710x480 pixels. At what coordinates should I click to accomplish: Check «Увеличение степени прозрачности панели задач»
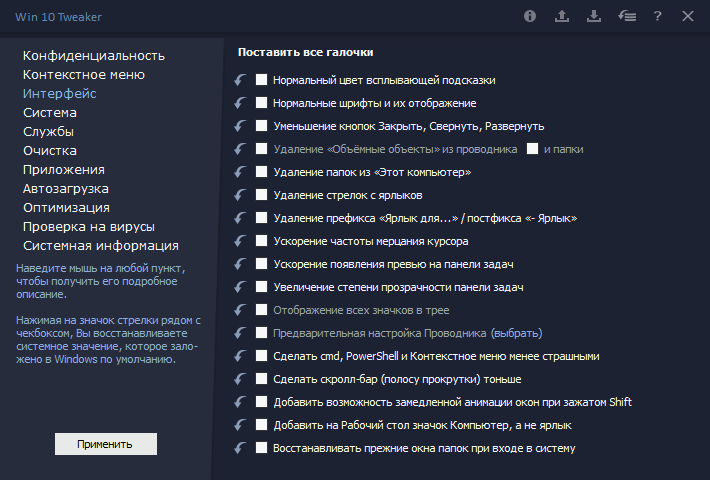262,287
